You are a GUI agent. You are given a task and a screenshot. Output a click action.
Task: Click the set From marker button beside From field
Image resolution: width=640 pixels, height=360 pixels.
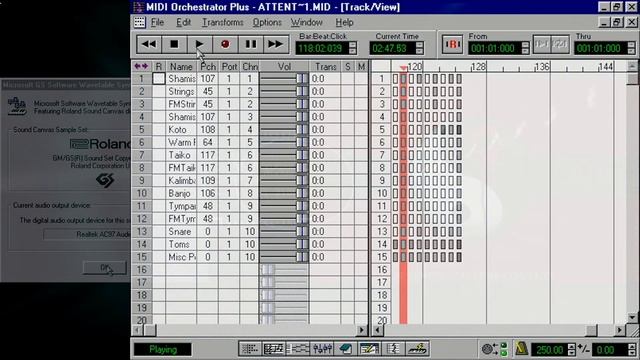(542, 44)
